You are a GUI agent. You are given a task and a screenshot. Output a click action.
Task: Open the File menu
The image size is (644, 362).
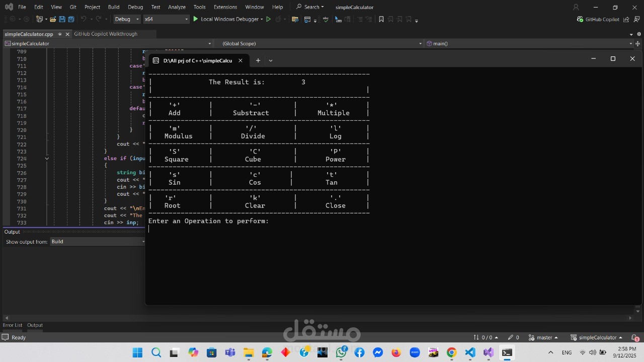pos(22,7)
